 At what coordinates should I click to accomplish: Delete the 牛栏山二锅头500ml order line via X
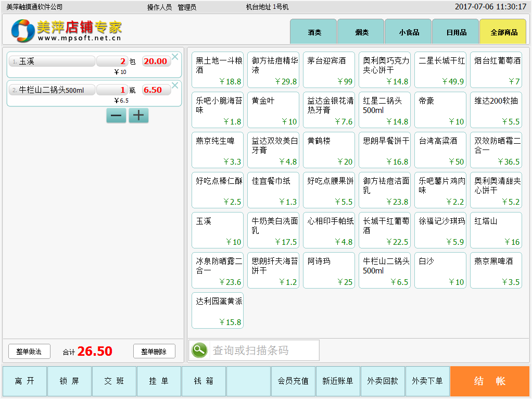pyautogui.click(x=175, y=85)
